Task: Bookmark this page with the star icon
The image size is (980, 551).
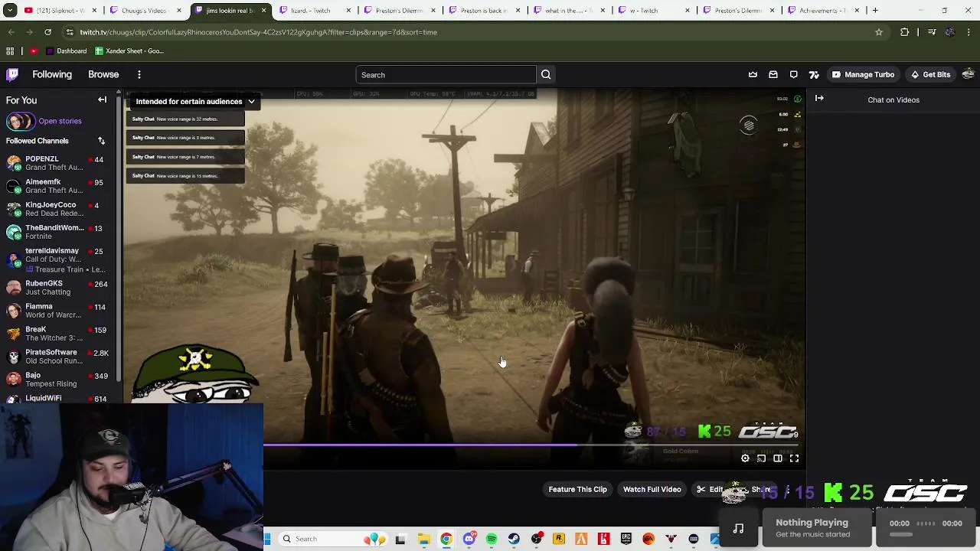Action: (879, 32)
